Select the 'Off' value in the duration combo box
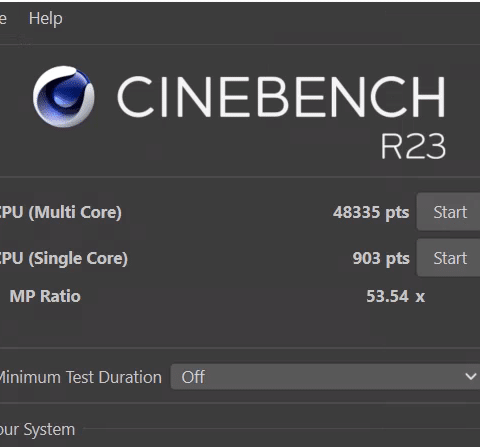Viewport: 480px width, 447px height. [x=193, y=377]
